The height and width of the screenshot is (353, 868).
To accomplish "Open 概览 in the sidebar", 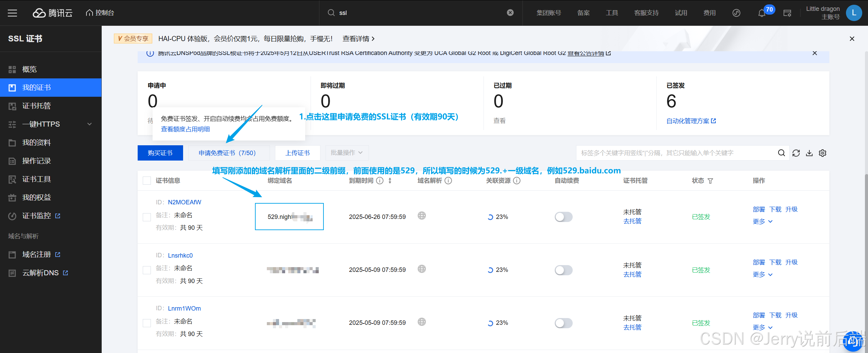I will tap(51, 69).
